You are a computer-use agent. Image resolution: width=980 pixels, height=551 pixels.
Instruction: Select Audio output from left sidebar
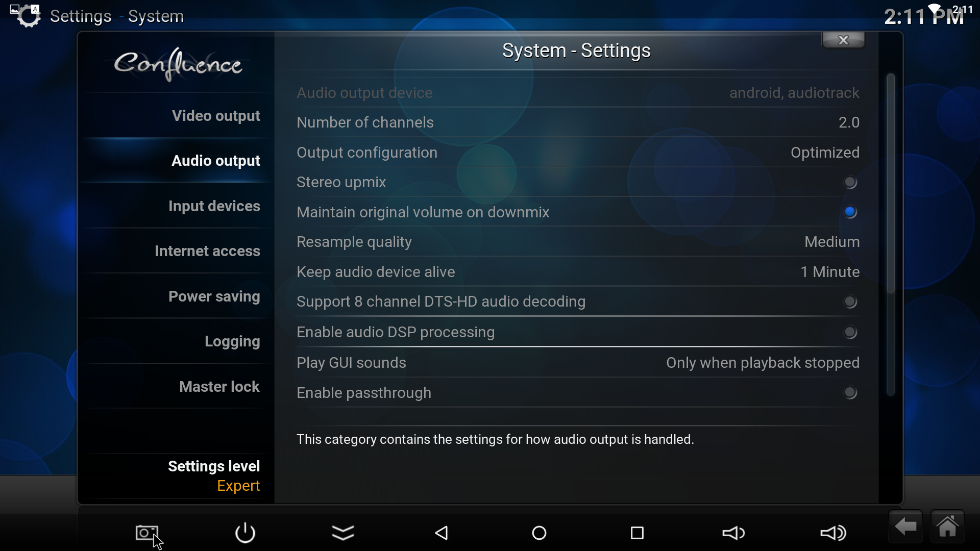click(215, 161)
